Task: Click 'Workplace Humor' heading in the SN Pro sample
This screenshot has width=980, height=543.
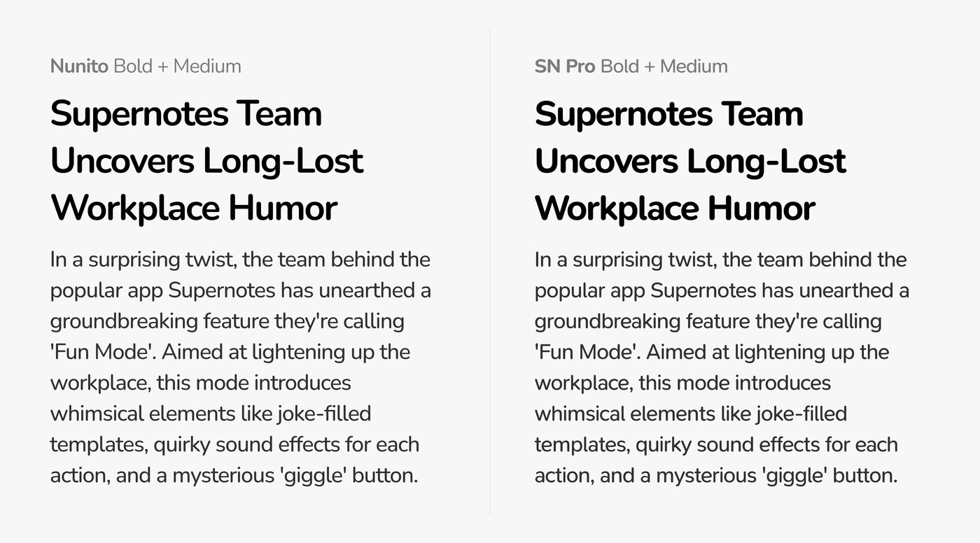Action: click(x=675, y=209)
